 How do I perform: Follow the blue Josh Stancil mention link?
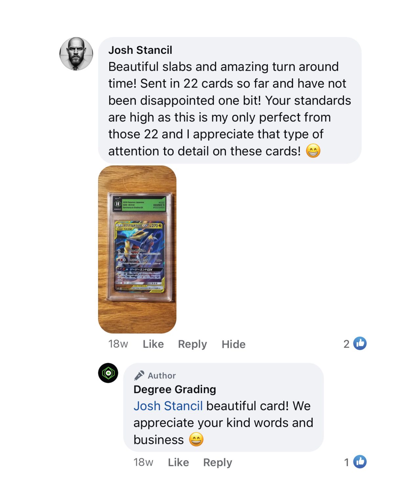pyautogui.click(x=168, y=406)
